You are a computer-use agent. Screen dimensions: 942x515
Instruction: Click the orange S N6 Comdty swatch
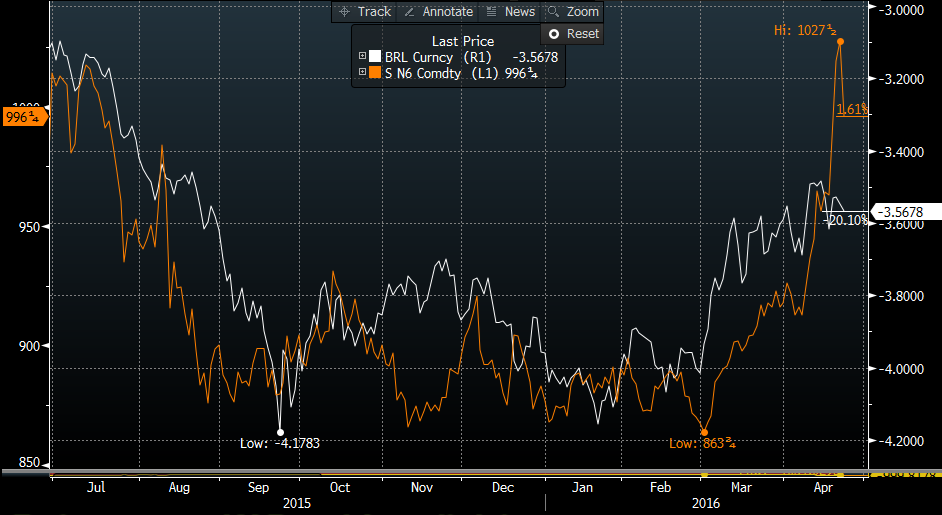[375, 73]
